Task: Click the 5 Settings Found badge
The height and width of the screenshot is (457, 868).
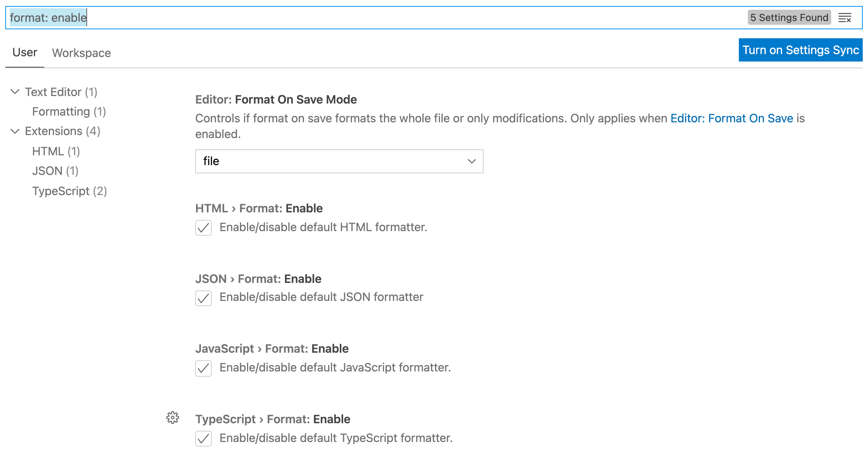Action: [x=789, y=17]
